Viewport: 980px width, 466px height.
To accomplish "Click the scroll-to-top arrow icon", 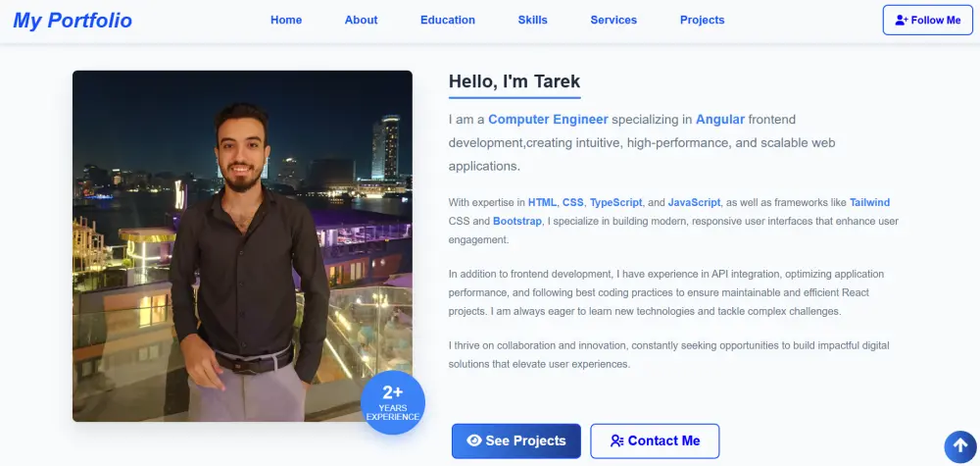I will coord(960,446).
